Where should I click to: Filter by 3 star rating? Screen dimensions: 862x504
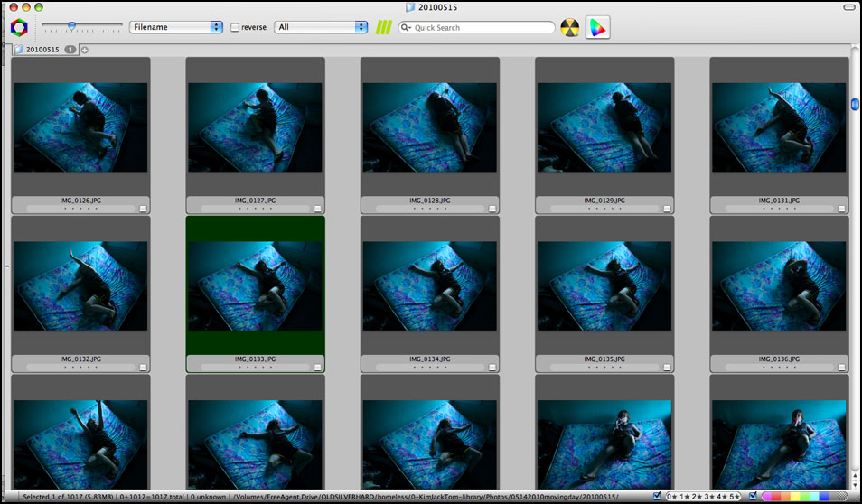tap(709, 497)
